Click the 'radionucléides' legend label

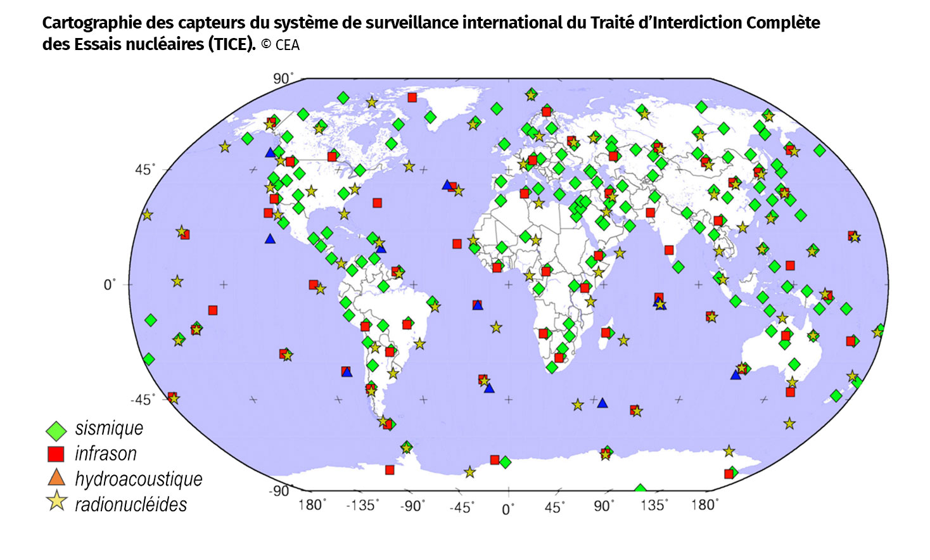(x=131, y=504)
